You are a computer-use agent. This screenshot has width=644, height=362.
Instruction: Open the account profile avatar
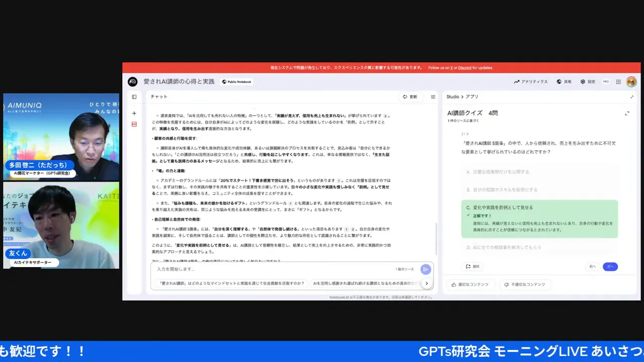631,81
